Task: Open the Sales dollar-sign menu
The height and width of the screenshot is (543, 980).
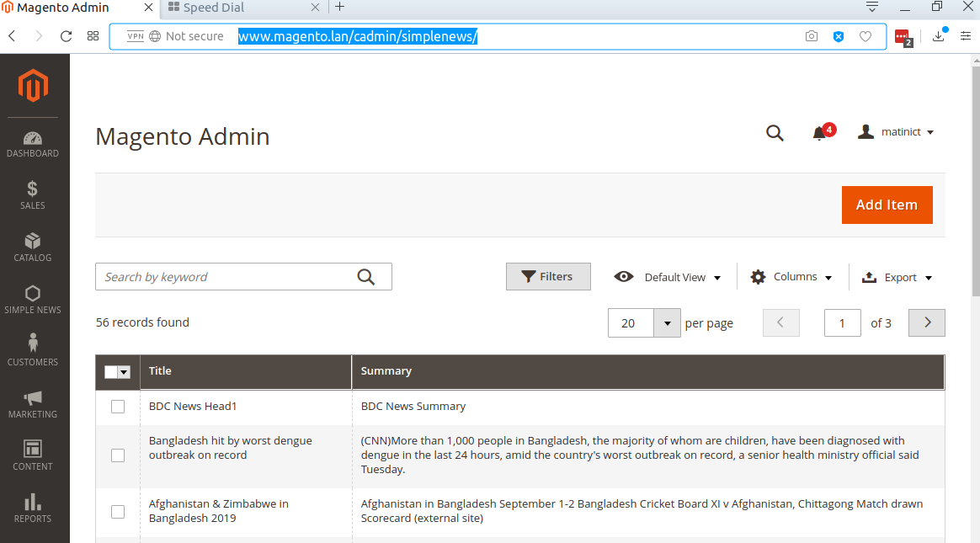Action: coord(33,195)
